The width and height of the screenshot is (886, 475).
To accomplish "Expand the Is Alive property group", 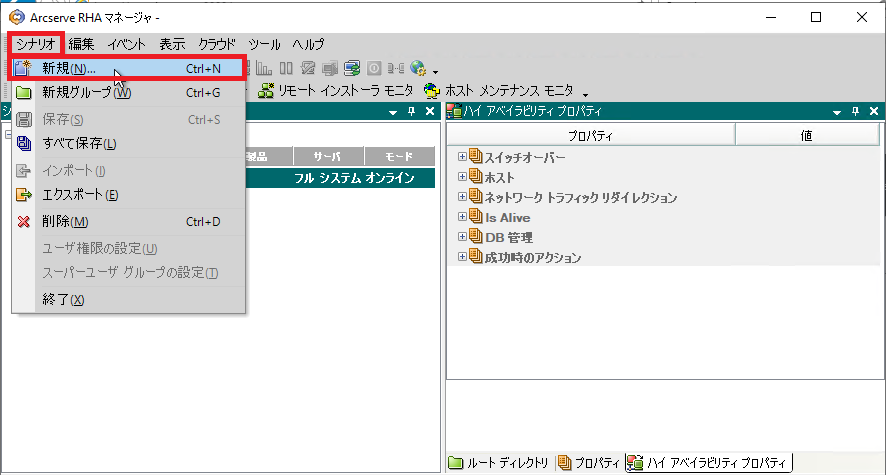I will tap(462, 217).
